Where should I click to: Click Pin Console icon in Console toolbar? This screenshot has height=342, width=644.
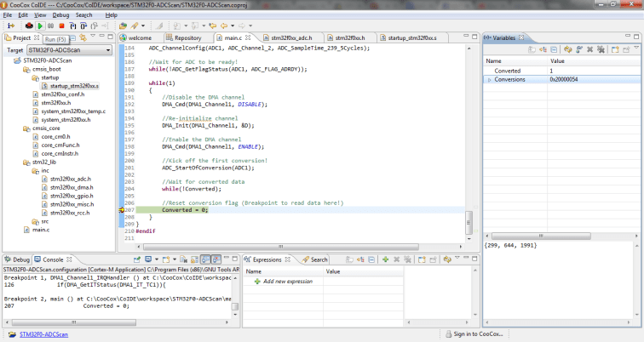137,259
